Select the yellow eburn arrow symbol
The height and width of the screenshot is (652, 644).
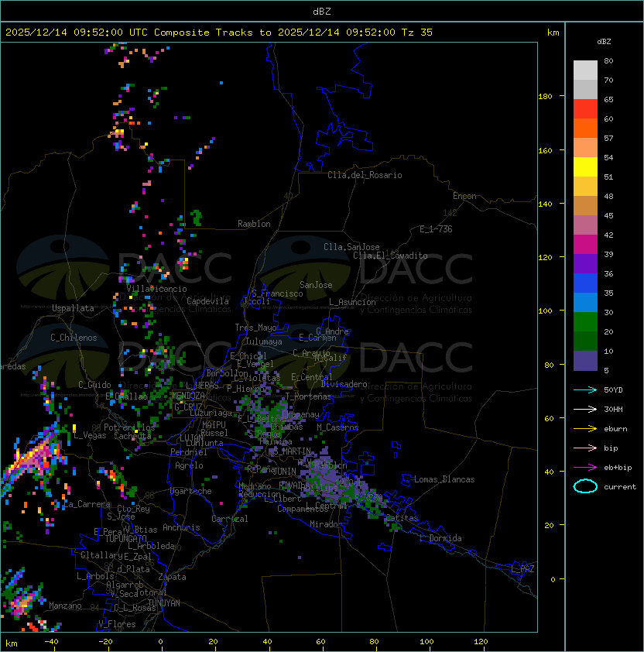click(585, 429)
